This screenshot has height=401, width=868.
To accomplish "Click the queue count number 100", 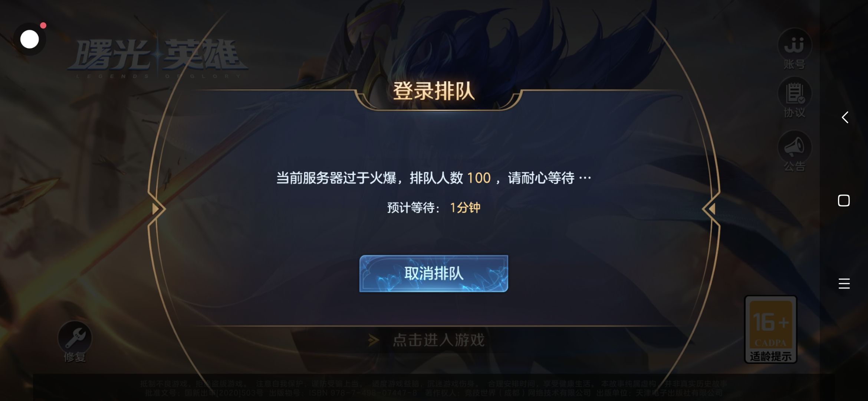I will [479, 178].
